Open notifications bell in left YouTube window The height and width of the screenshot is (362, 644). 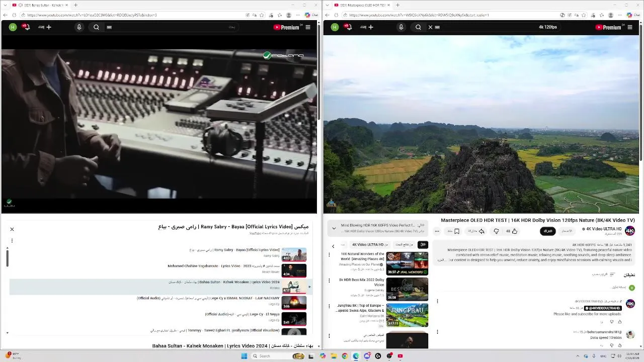[26, 27]
